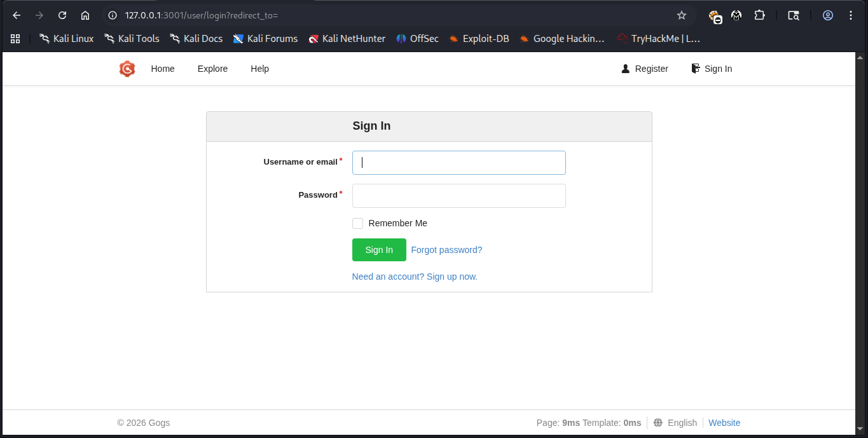Focus the Password field

pyautogui.click(x=458, y=196)
